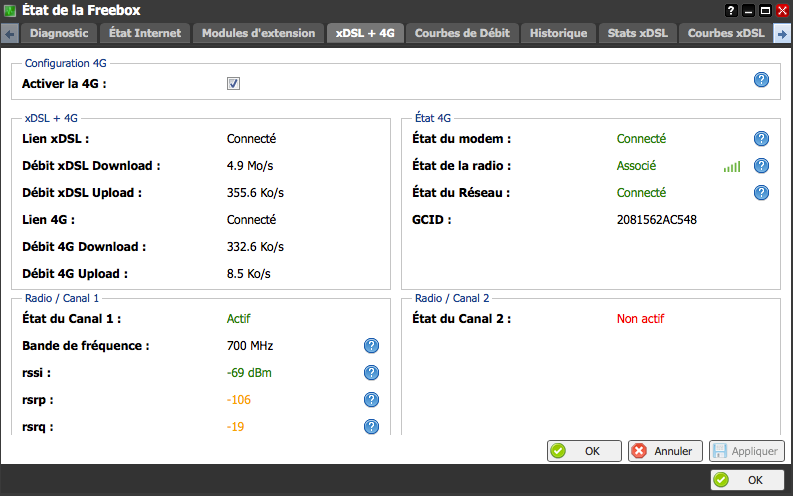Click the bottom-most OK button

[x=747, y=480]
